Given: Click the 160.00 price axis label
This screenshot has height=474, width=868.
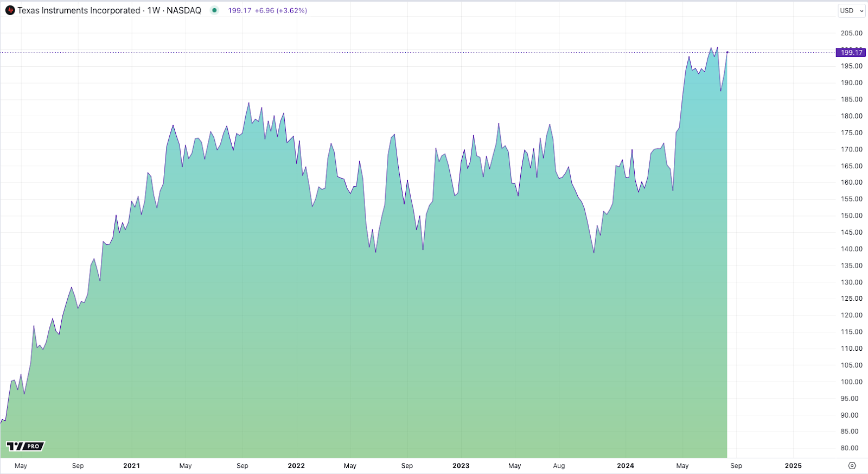Looking at the screenshot, I should [x=851, y=182].
